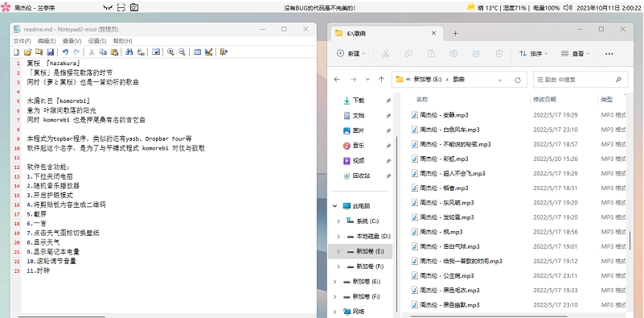Click the sakura flower icon in top bar
Screen dimensions: 644x318
click(6, 7)
